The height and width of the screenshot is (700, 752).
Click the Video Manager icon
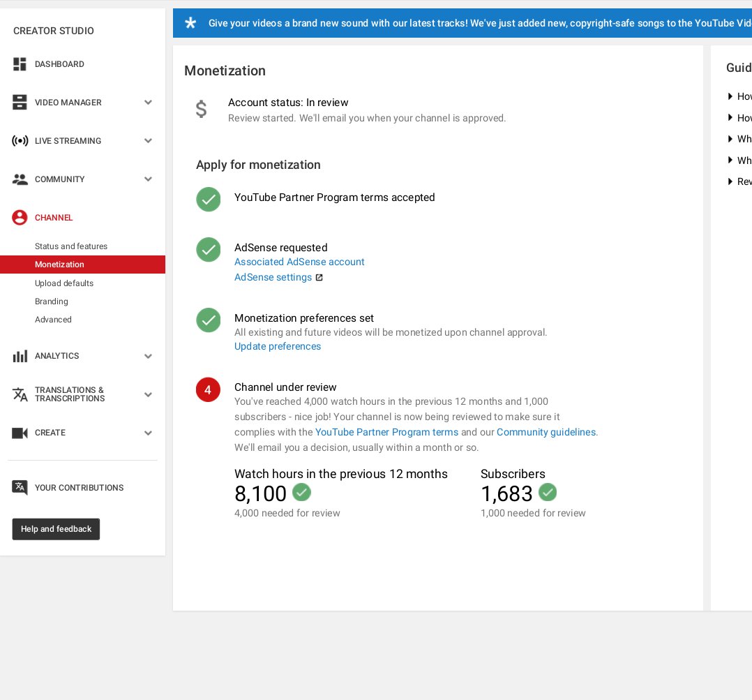click(x=20, y=102)
